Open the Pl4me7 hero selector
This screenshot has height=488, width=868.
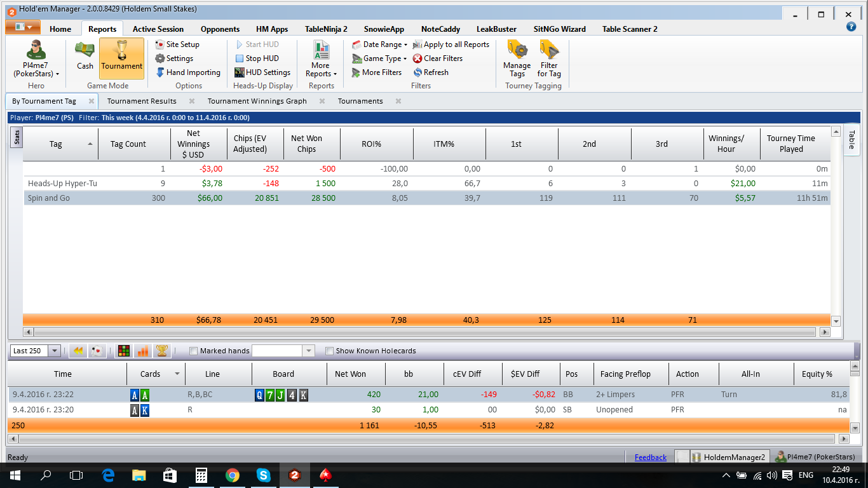(36, 58)
